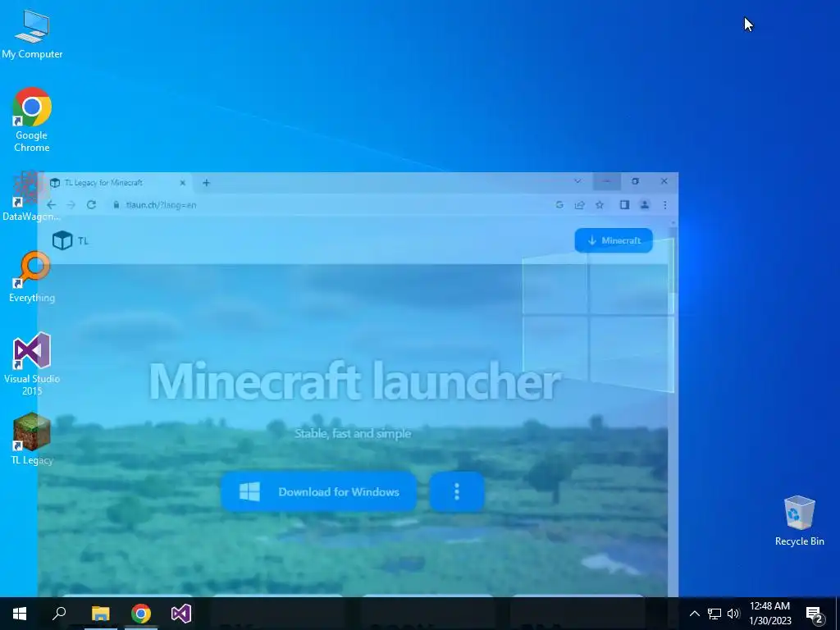Expand Chrome tab search chevron
Image resolution: width=840 pixels, height=630 pixels.
tap(577, 181)
